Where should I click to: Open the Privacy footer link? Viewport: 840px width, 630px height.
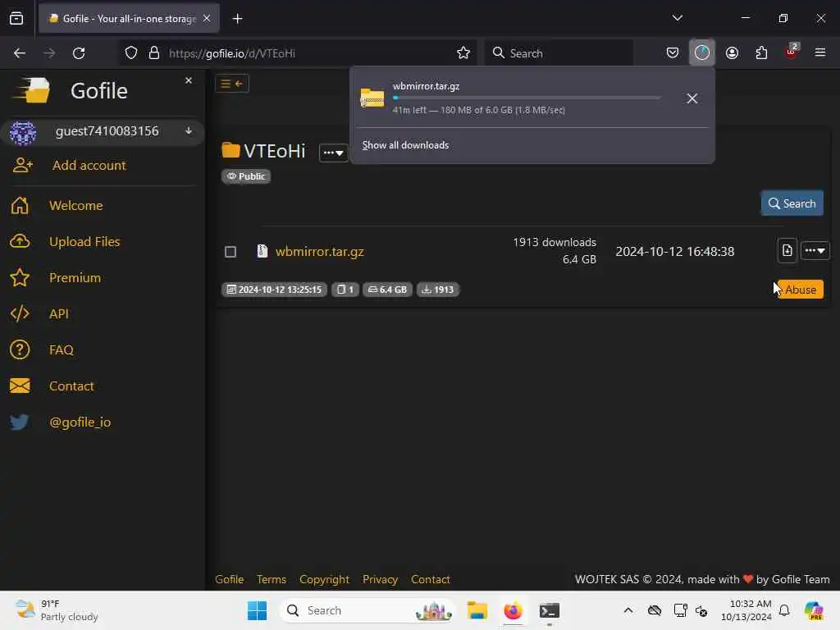pyautogui.click(x=380, y=579)
